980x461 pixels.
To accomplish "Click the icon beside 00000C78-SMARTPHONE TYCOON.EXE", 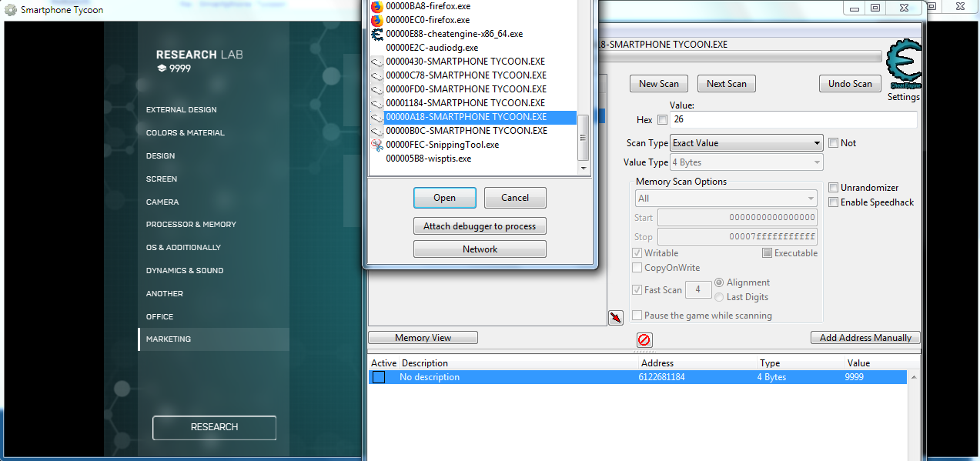I will tap(376, 75).
